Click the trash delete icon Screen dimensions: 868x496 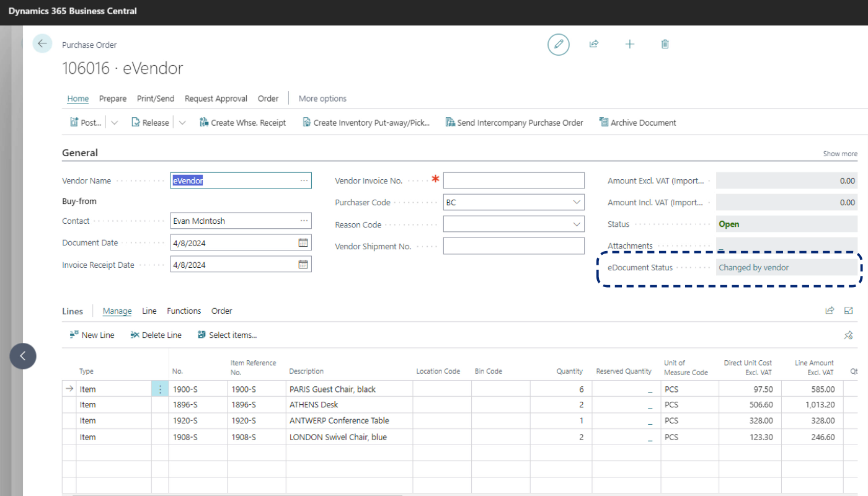[x=665, y=44]
